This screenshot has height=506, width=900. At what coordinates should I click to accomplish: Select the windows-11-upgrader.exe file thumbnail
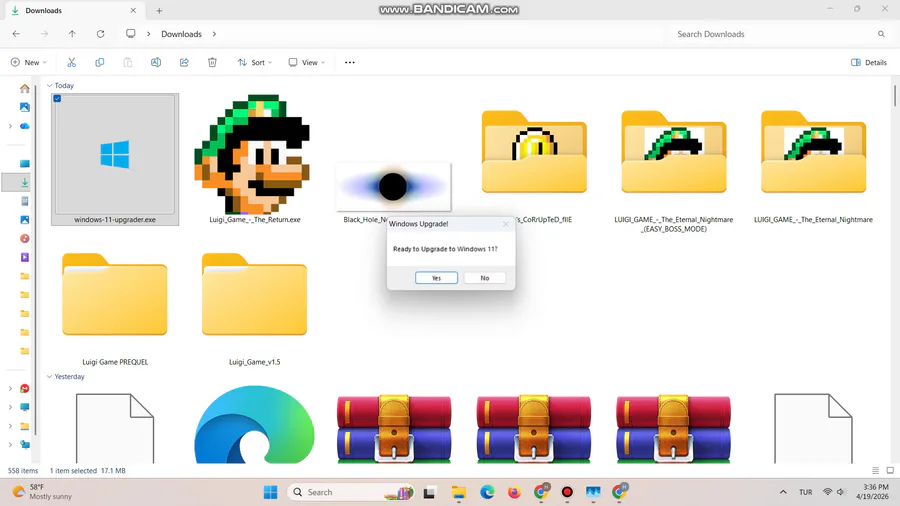tap(115, 159)
